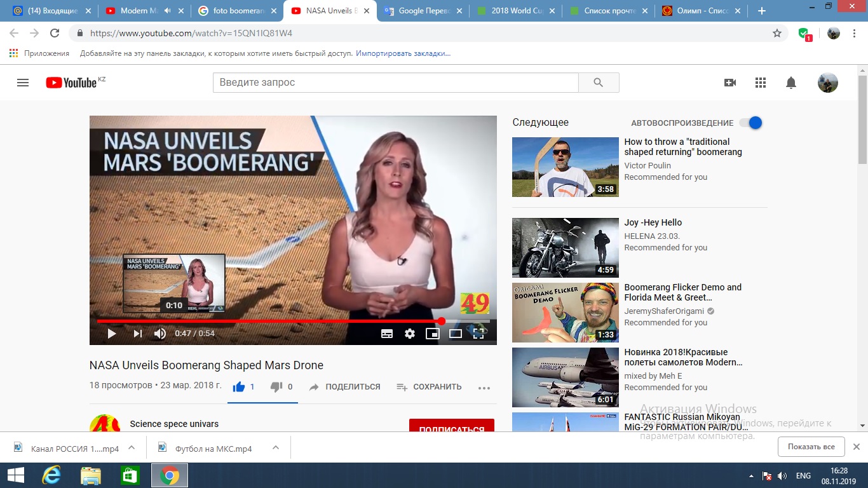Show hidden tray icons arrow
This screenshot has height=488, width=868.
click(752, 476)
